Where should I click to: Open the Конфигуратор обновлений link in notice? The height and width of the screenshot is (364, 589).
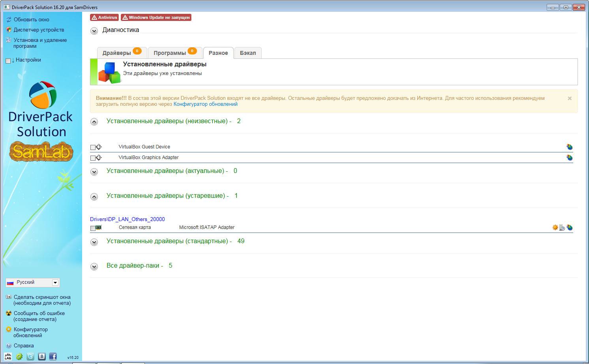pos(206,104)
